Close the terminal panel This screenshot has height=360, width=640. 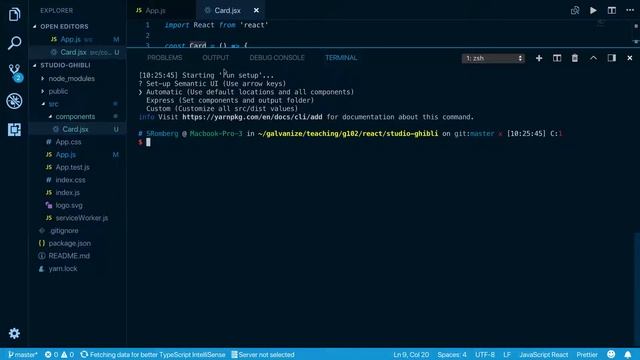click(x=629, y=58)
